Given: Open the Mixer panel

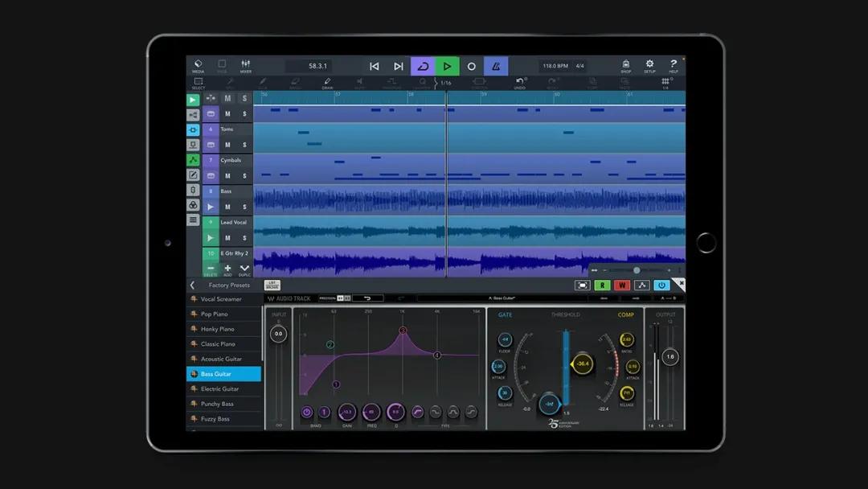Looking at the screenshot, I should pyautogui.click(x=245, y=66).
